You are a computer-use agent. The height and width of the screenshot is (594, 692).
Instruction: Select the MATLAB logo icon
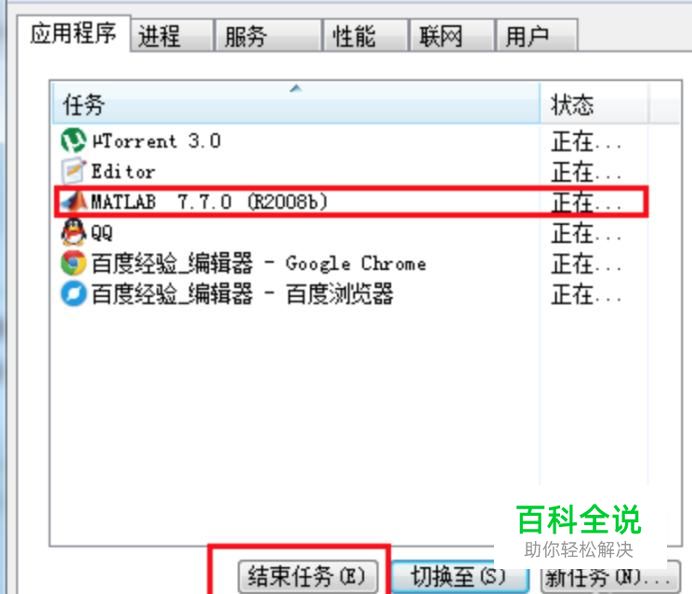tap(74, 202)
